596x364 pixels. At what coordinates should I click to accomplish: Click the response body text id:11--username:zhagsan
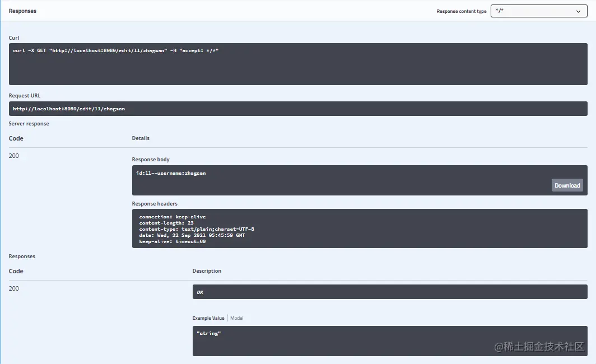coord(171,173)
